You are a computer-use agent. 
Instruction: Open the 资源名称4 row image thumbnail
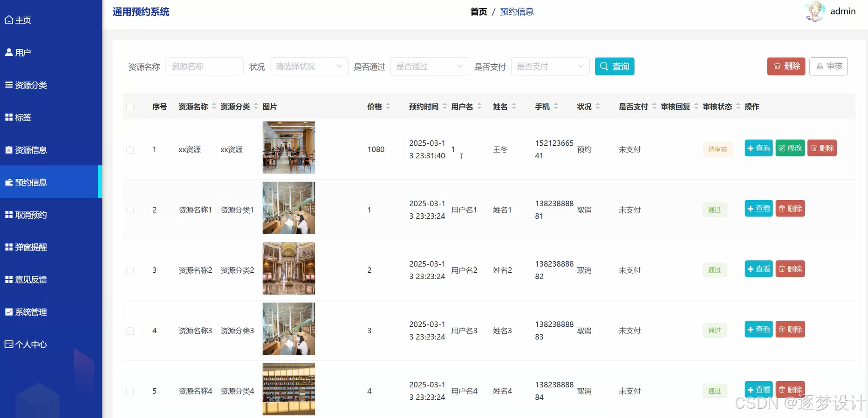coord(289,389)
